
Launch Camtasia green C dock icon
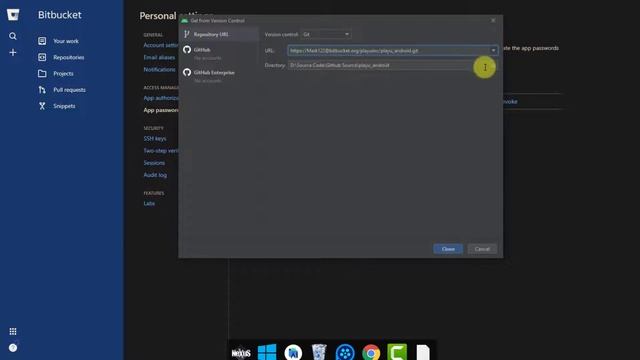click(397, 352)
